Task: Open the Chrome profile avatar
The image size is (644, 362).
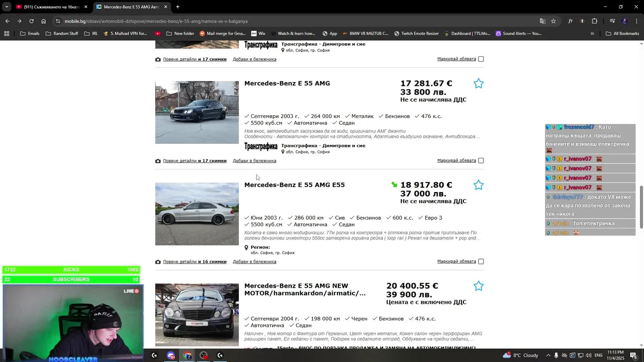Action: 624,21
